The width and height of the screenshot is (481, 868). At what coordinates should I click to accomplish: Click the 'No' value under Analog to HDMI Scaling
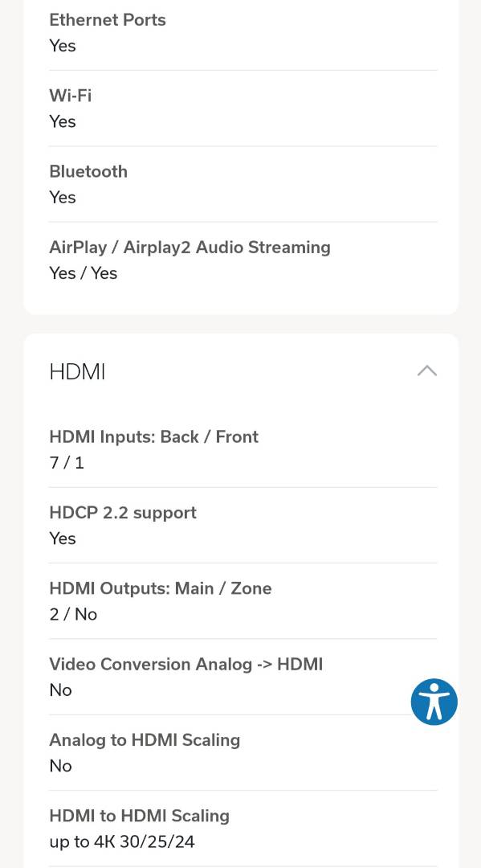pyautogui.click(x=60, y=766)
